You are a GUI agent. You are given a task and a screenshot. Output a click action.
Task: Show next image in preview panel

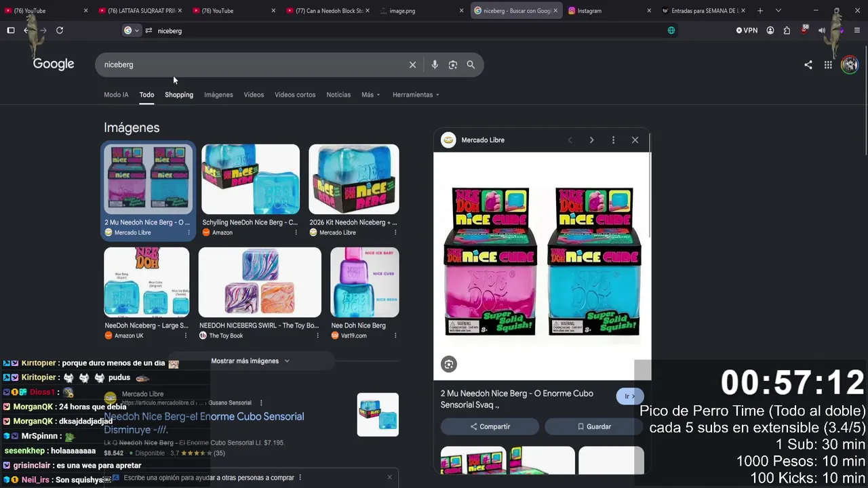pos(591,140)
